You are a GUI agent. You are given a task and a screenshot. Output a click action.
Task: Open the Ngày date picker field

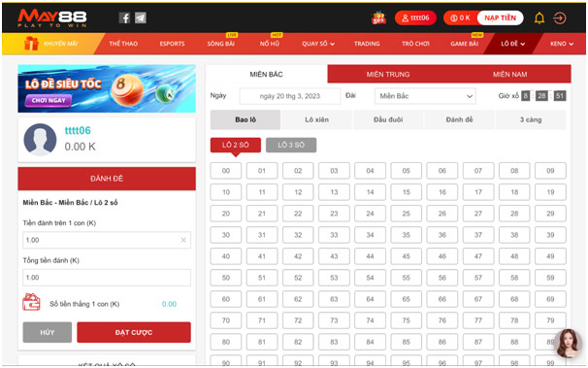[x=290, y=96]
